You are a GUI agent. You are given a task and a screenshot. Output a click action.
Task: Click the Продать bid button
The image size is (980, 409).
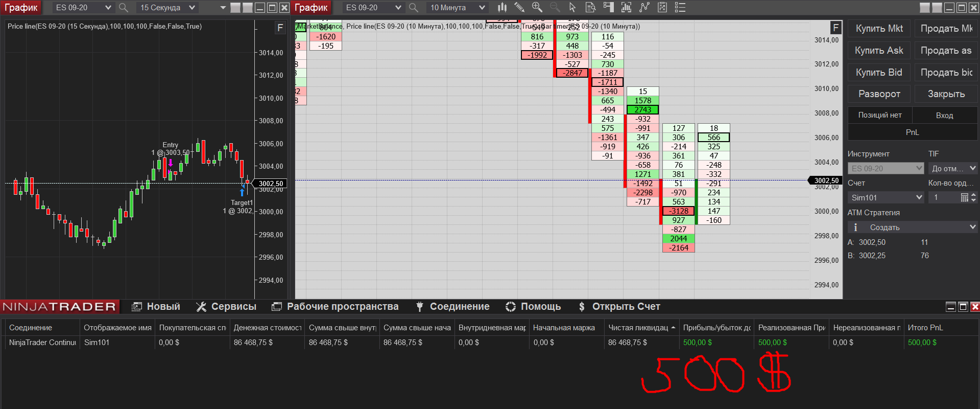click(x=946, y=73)
